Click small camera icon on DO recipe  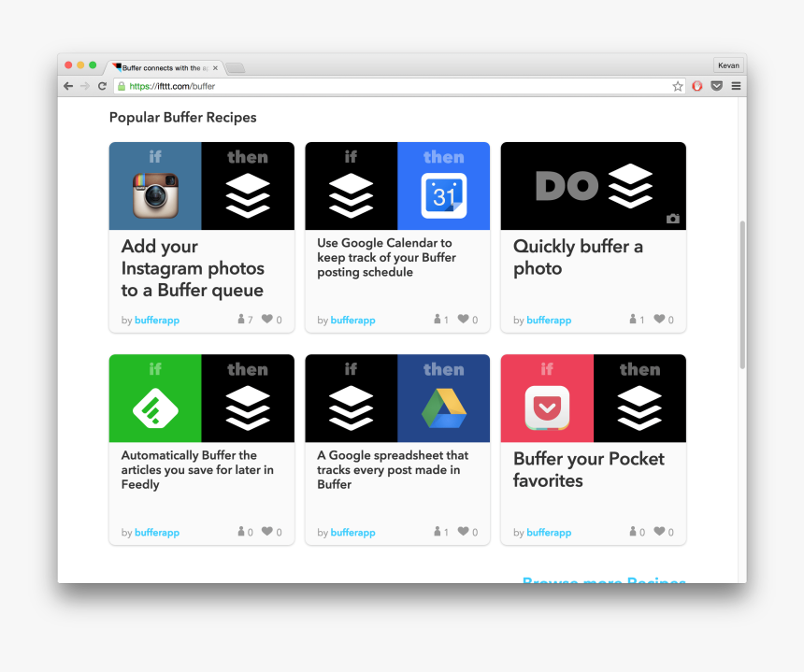(x=673, y=219)
